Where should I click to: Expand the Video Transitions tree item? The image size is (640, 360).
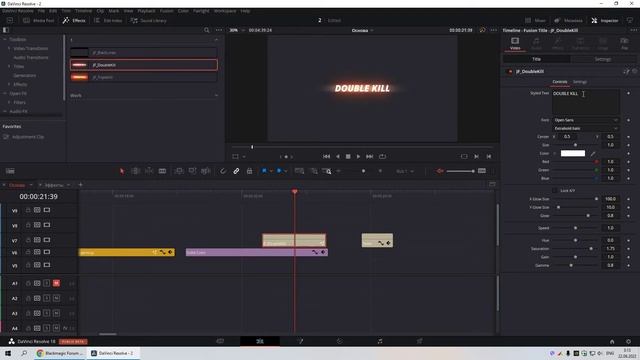click(x=9, y=49)
